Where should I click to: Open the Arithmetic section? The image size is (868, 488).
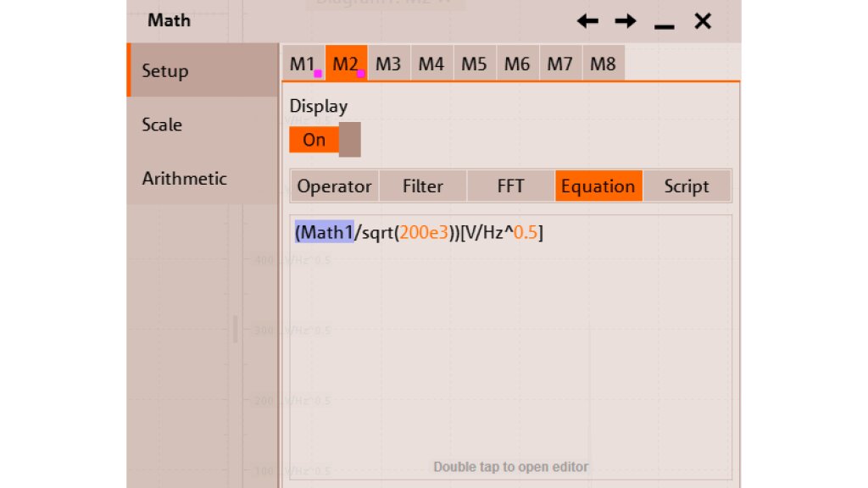(203, 178)
